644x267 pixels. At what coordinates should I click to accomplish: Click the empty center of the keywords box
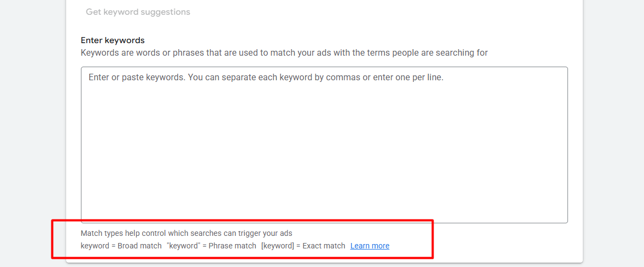point(324,150)
